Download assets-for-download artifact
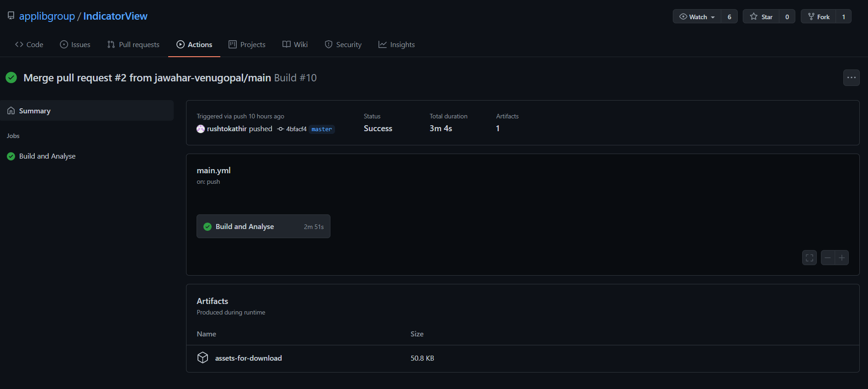 [x=249, y=358]
